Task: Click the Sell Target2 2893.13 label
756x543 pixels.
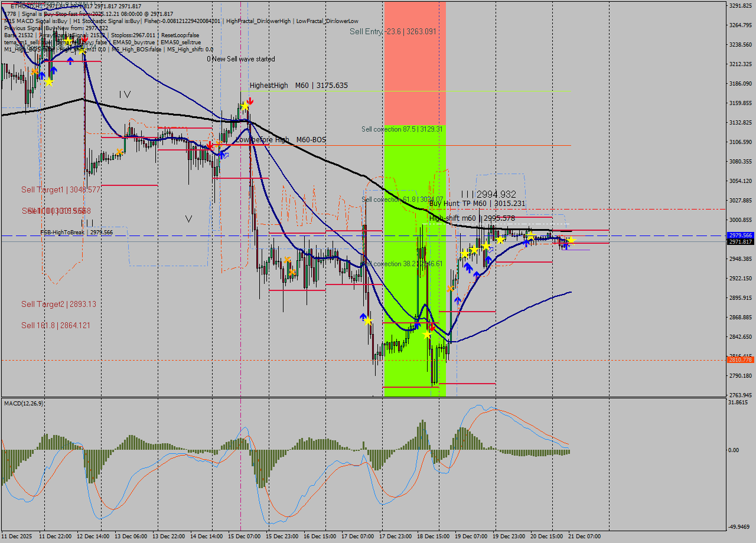Action: point(58,304)
